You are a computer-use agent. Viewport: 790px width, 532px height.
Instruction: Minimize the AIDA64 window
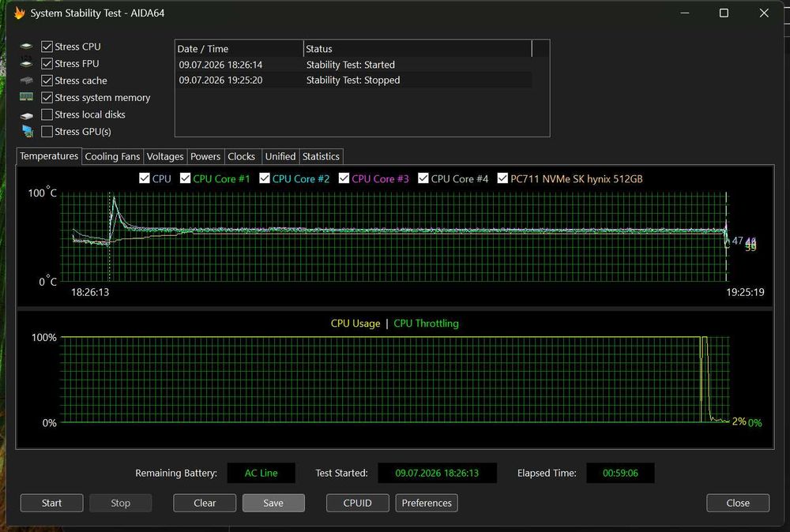[x=685, y=13]
